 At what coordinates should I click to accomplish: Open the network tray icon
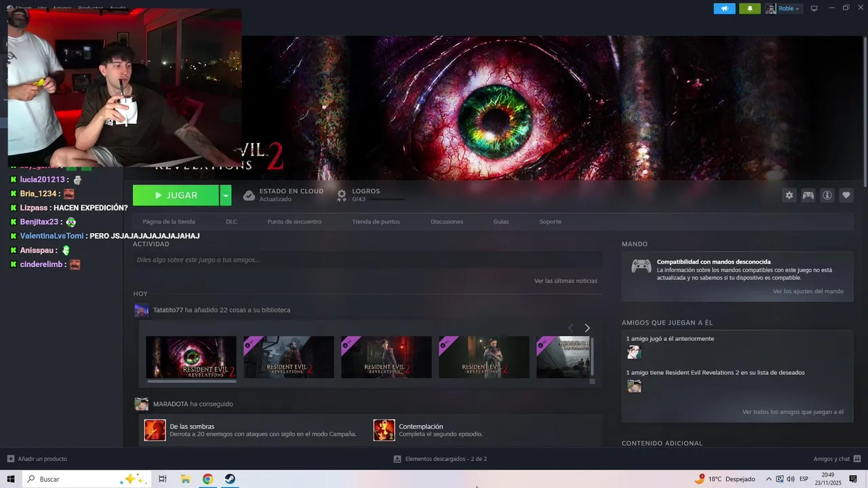(x=780, y=479)
